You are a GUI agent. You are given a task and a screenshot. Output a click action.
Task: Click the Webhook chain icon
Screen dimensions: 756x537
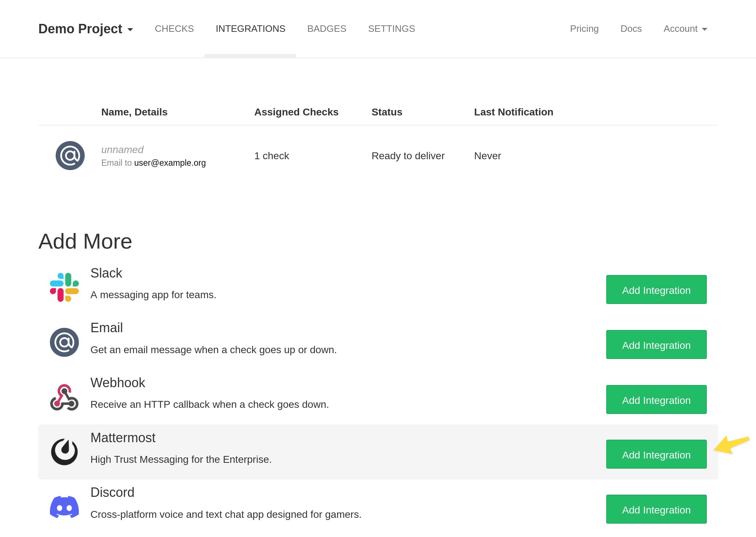(x=64, y=397)
